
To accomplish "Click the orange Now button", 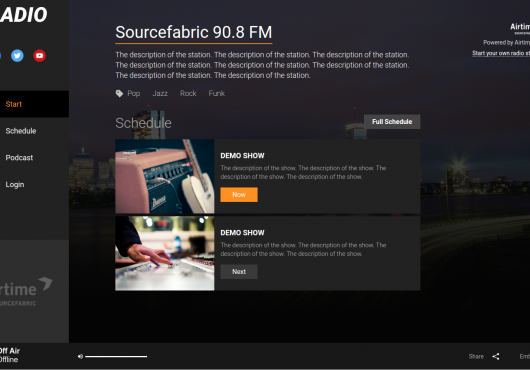I will pyautogui.click(x=239, y=195).
